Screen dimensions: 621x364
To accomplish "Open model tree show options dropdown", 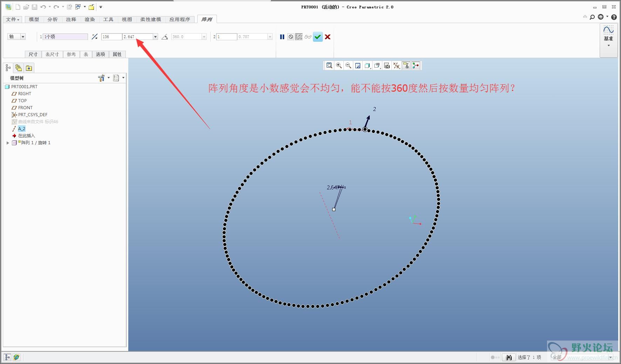I will click(119, 78).
